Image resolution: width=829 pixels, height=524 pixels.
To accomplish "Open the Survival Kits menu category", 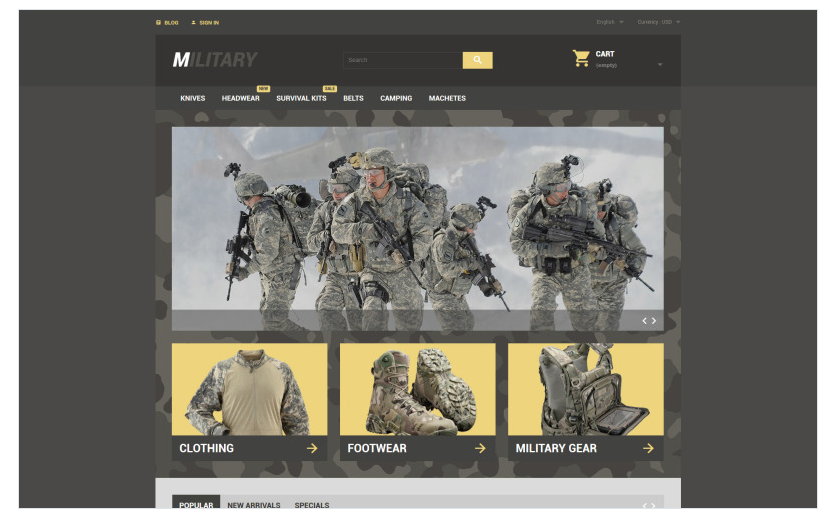I will tap(301, 98).
